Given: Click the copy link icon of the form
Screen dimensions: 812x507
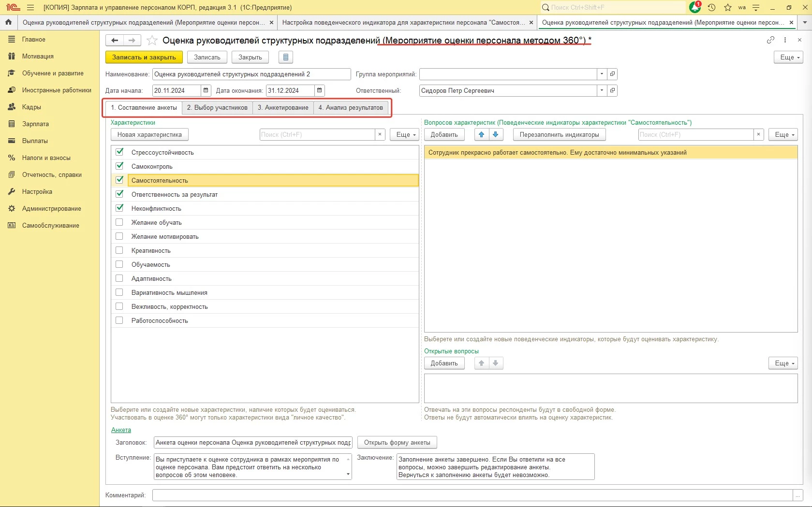Looking at the screenshot, I should click(770, 40).
